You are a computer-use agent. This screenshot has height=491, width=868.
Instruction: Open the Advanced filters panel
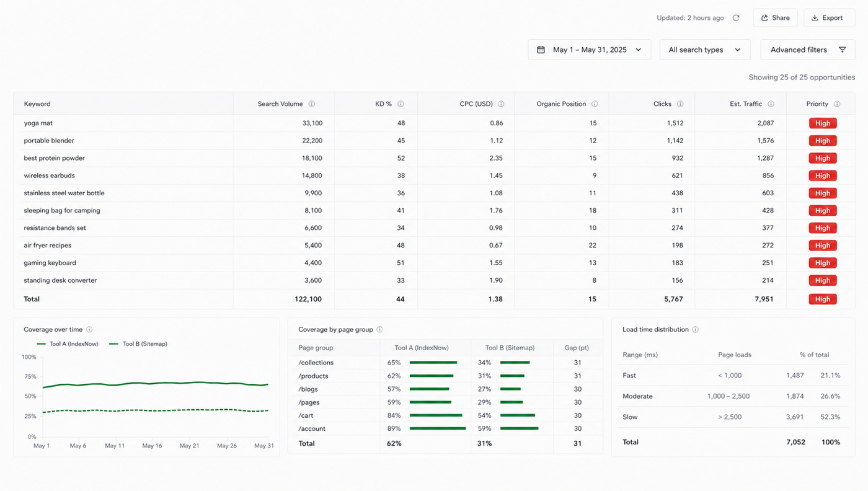(808, 50)
